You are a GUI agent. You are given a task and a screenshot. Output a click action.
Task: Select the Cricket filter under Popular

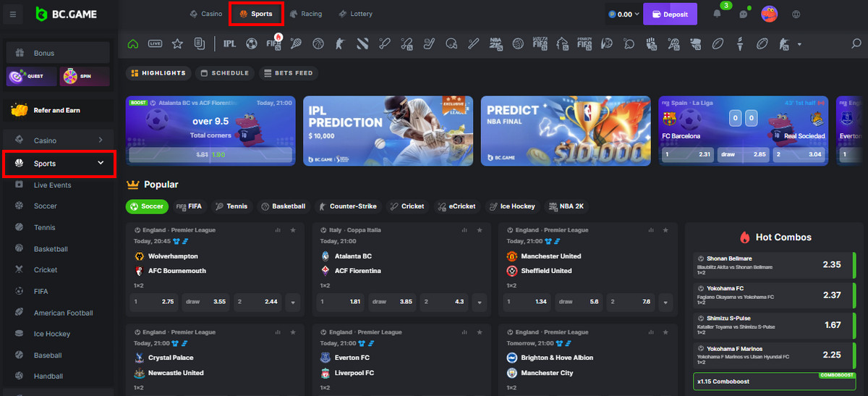(x=407, y=206)
